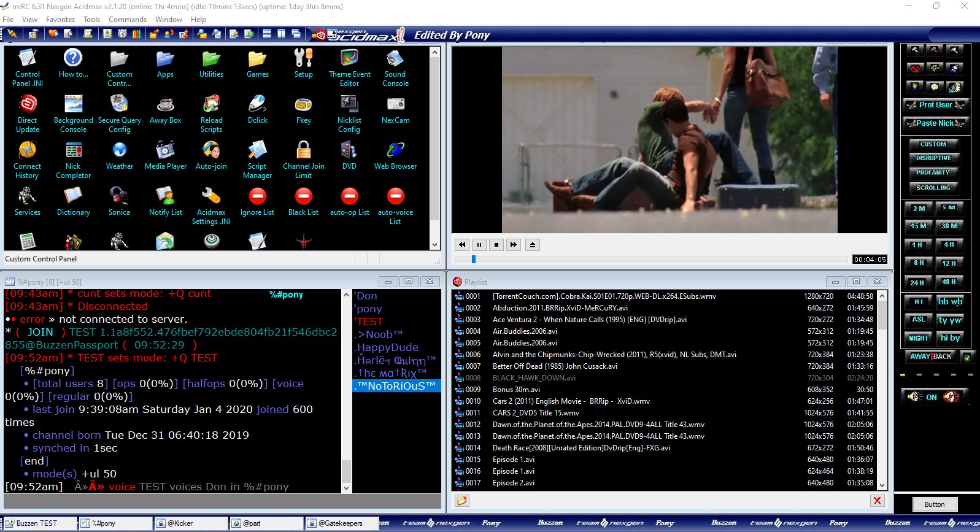Open the View menu
Image resolution: width=980 pixels, height=532 pixels.
pos(29,20)
